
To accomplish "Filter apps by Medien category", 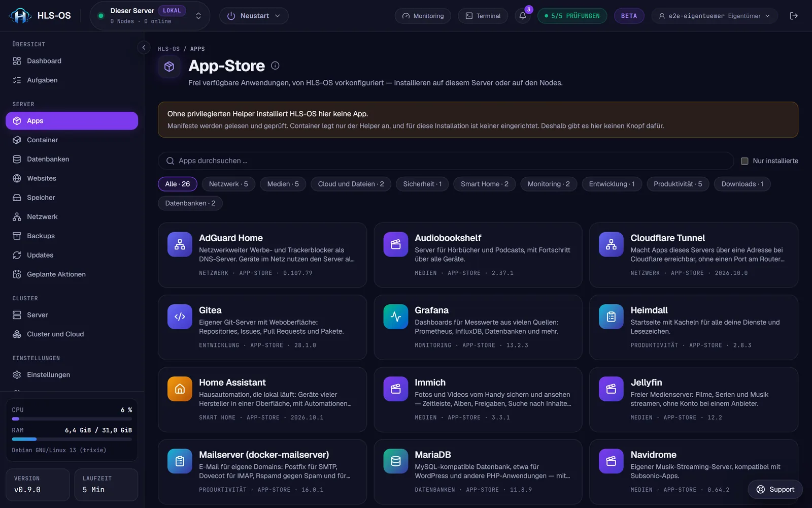I will click(x=283, y=184).
